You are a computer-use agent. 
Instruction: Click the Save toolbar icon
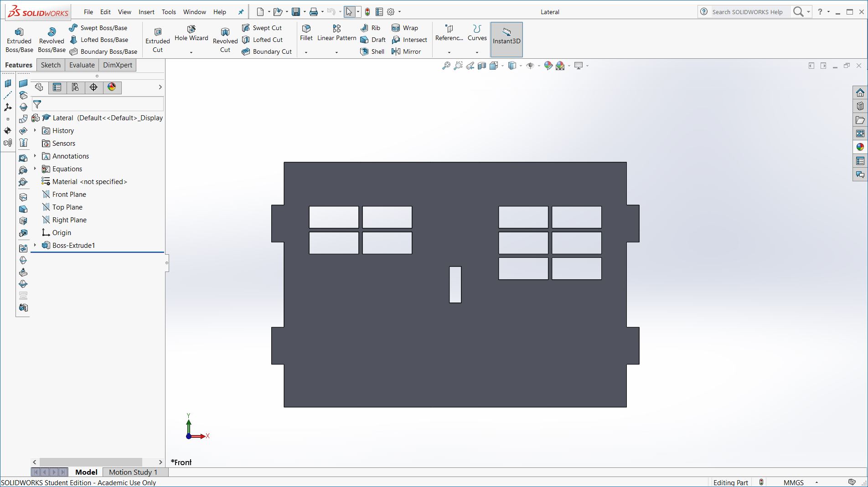(296, 12)
